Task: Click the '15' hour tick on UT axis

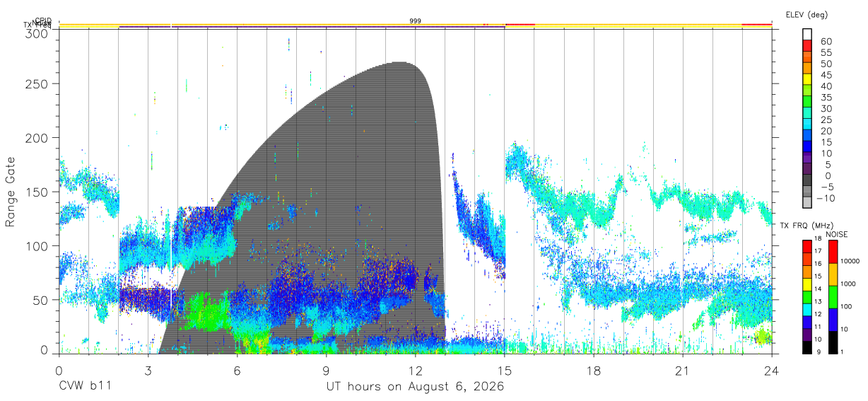Action: point(505,371)
